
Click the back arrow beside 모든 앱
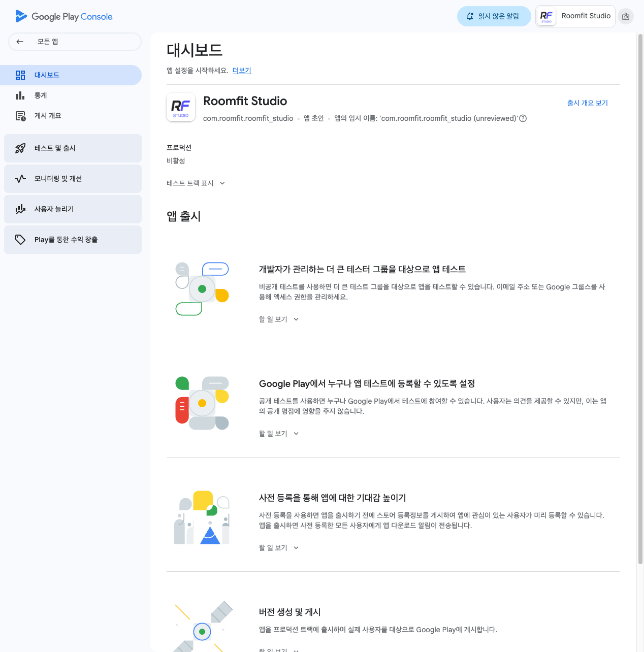click(x=20, y=42)
